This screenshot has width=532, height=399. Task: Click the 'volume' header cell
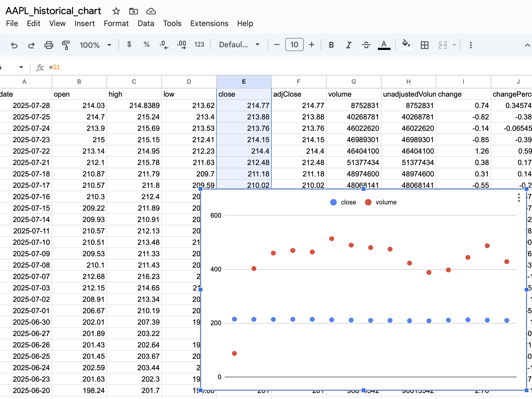point(353,94)
